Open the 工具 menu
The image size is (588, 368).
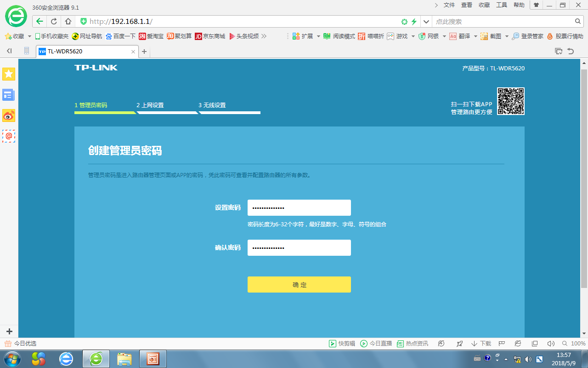[x=501, y=5]
